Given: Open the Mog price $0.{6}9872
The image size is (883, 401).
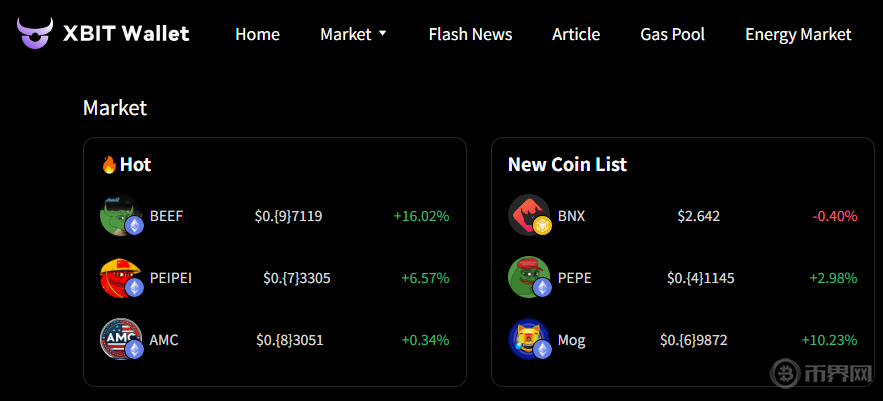Looking at the screenshot, I should point(693,340).
